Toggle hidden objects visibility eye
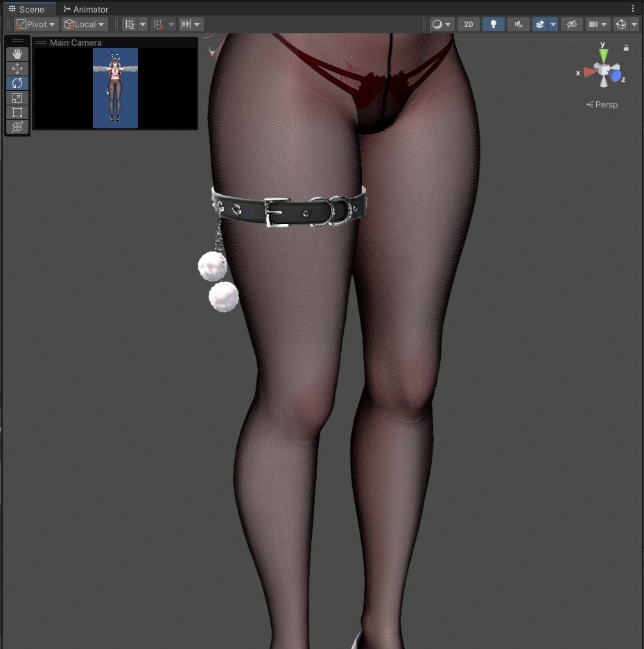The height and width of the screenshot is (649, 644). click(572, 24)
